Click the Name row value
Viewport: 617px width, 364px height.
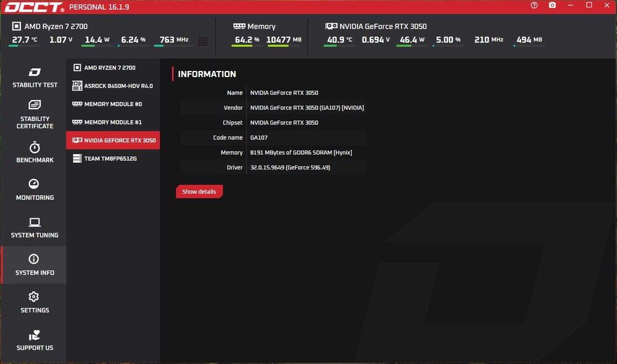[284, 93]
